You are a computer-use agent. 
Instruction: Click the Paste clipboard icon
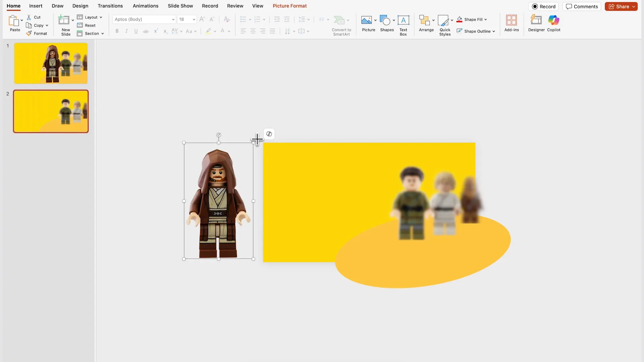14,21
